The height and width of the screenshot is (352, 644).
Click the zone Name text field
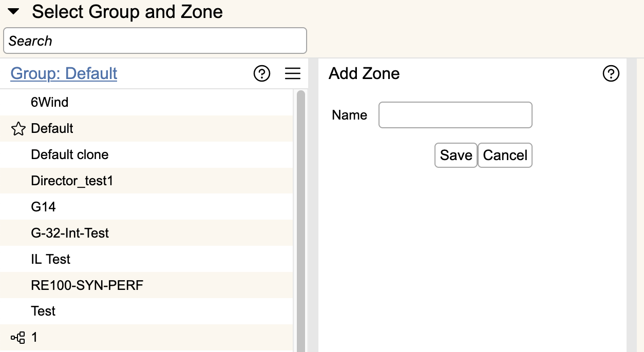[x=456, y=115]
